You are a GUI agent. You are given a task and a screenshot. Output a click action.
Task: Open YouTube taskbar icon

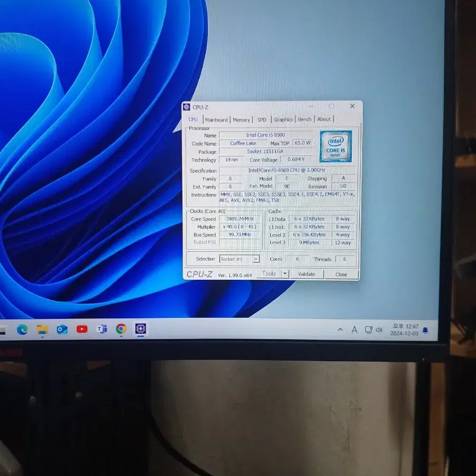coord(82,329)
